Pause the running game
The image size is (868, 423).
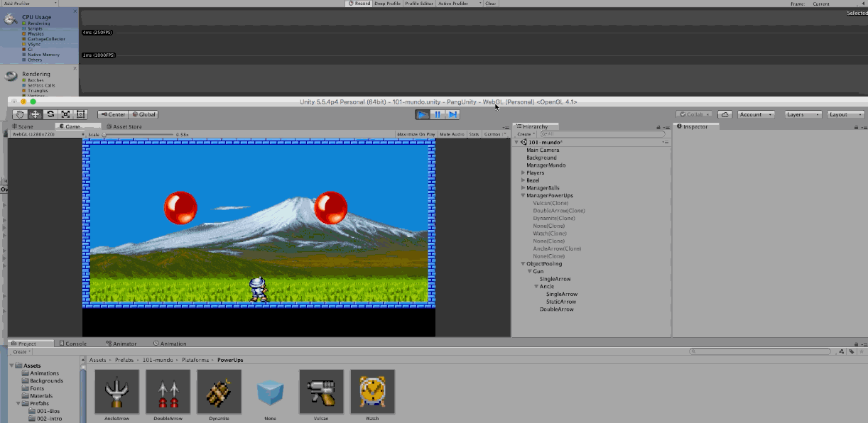[x=438, y=114]
